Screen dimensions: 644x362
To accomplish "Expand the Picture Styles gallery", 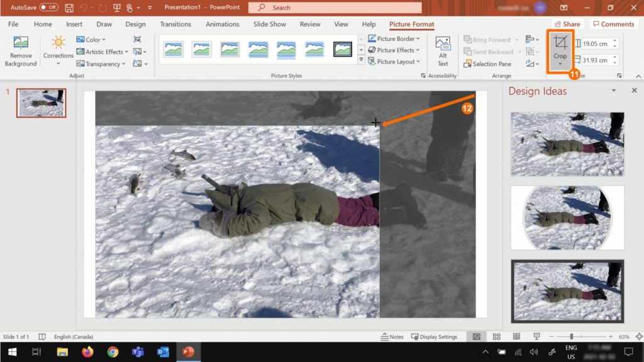I will click(x=361, y=60).
